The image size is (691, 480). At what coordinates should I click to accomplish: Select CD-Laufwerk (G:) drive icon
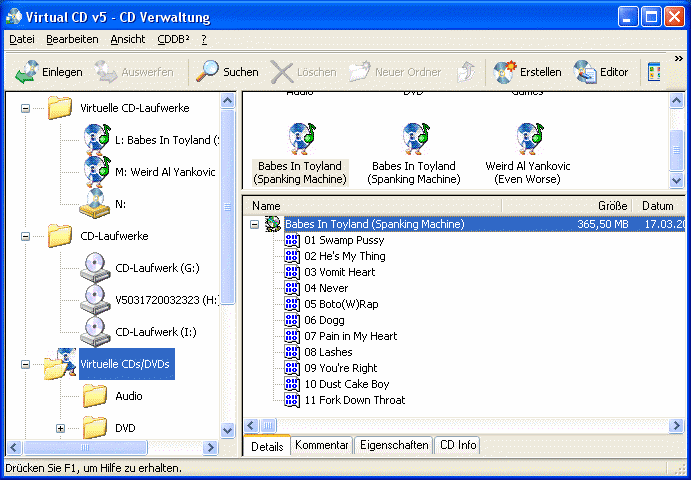coord(95,268)
